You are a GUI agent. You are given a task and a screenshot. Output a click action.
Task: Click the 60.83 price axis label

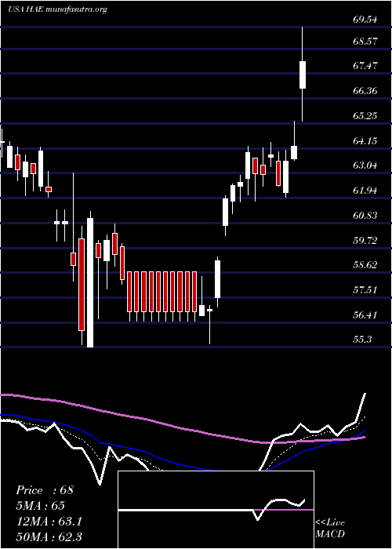[365, 216]
